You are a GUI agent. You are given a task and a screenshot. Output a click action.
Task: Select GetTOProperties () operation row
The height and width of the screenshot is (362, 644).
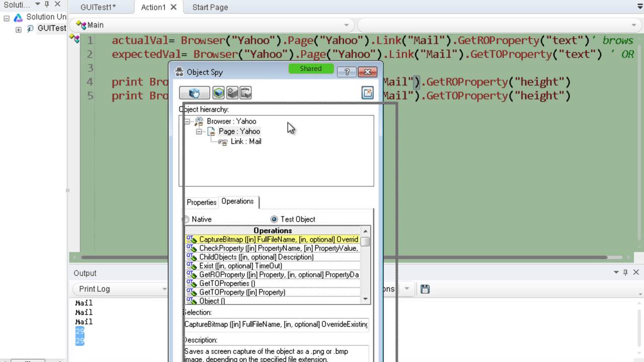click(x=273, y=284)
